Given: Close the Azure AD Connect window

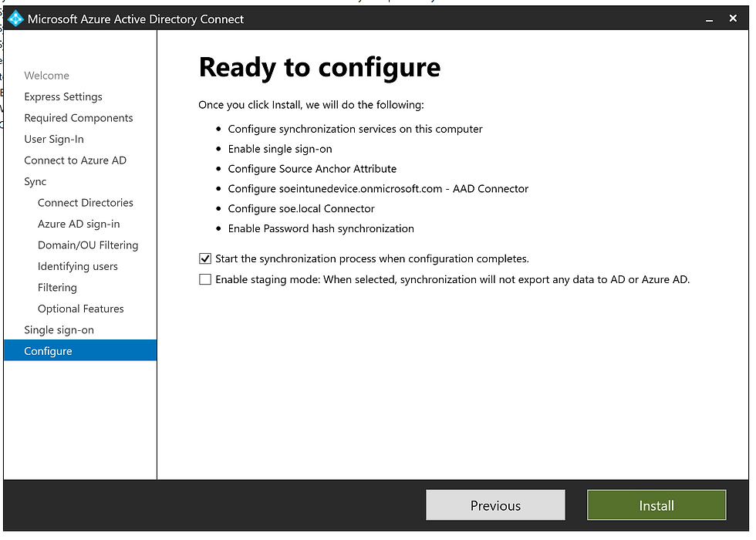Looking at the screenshot, I should click(733, 19).
